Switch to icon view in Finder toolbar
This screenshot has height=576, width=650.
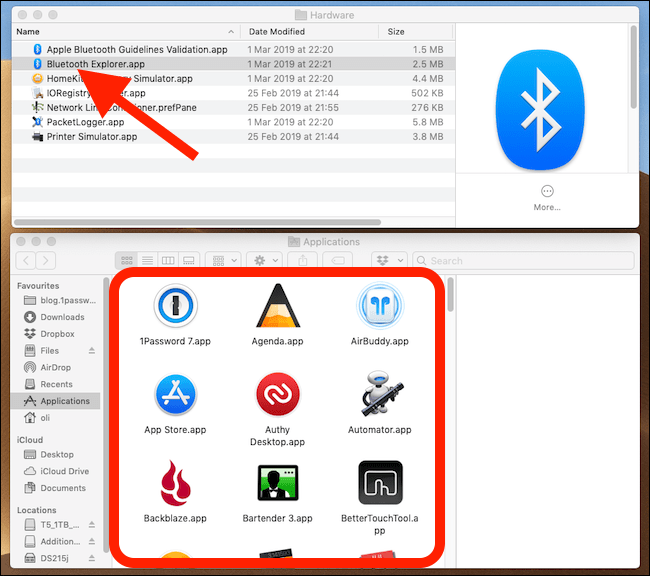(127, 260)
